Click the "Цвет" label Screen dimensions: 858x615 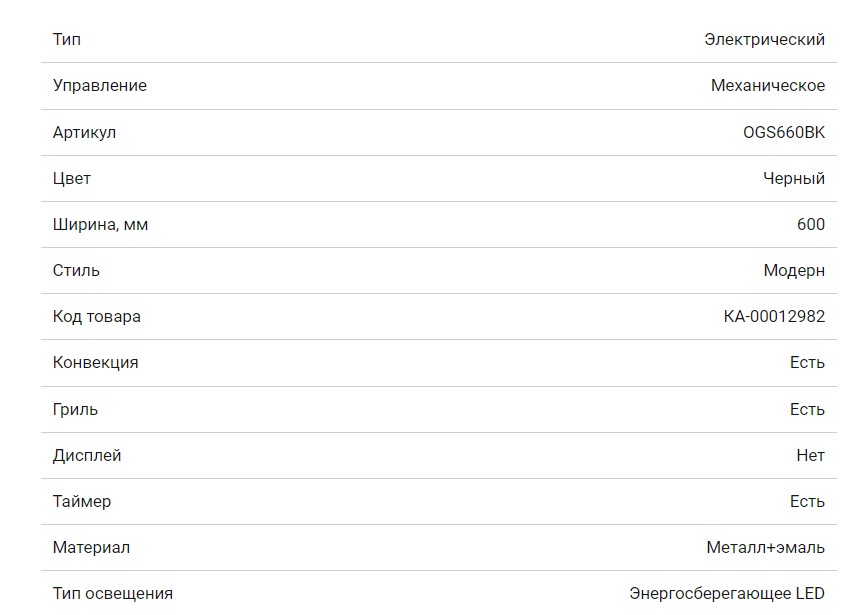coord(72,178)
